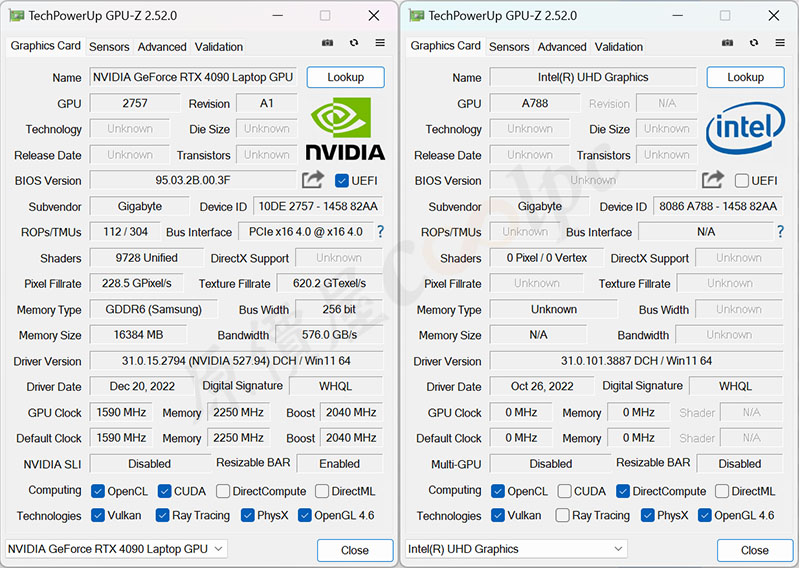The image size is (800, 568).
Task: Click the BIOS share/export icon in the Intel window
Action: coord(713,180)
